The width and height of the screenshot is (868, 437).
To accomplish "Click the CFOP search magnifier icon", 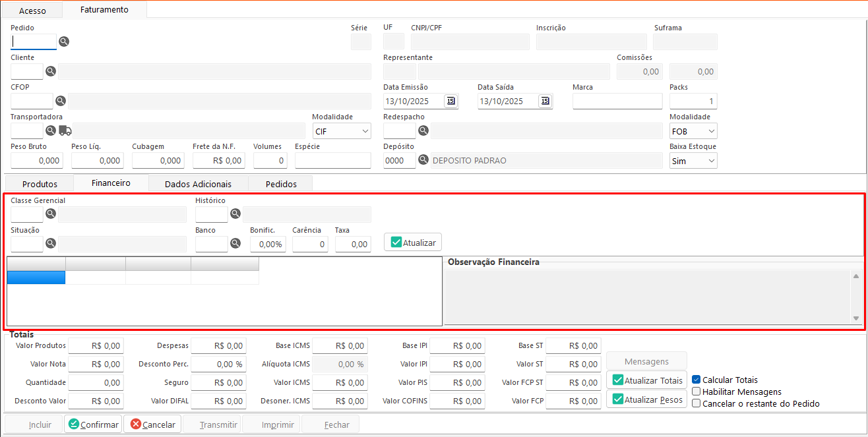I will (x=60, y=101).
